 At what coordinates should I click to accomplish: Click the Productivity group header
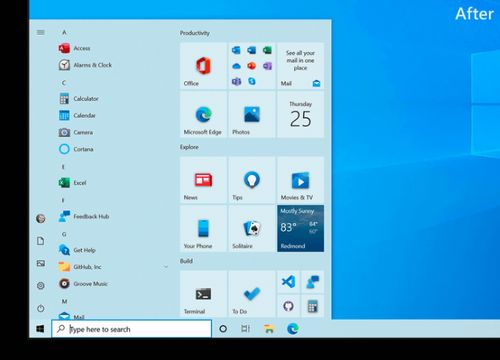[x=195, y=33]
